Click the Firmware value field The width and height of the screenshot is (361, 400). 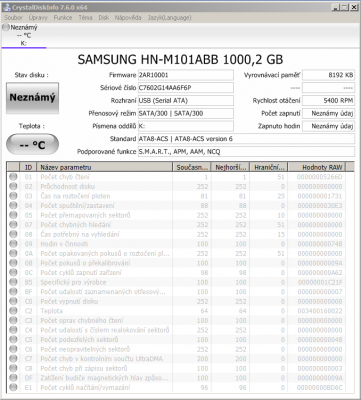186,75
